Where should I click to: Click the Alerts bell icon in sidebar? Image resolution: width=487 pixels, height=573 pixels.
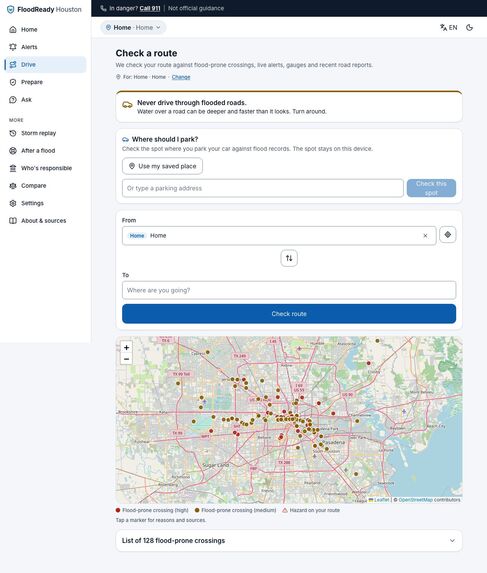click(13, 47)
